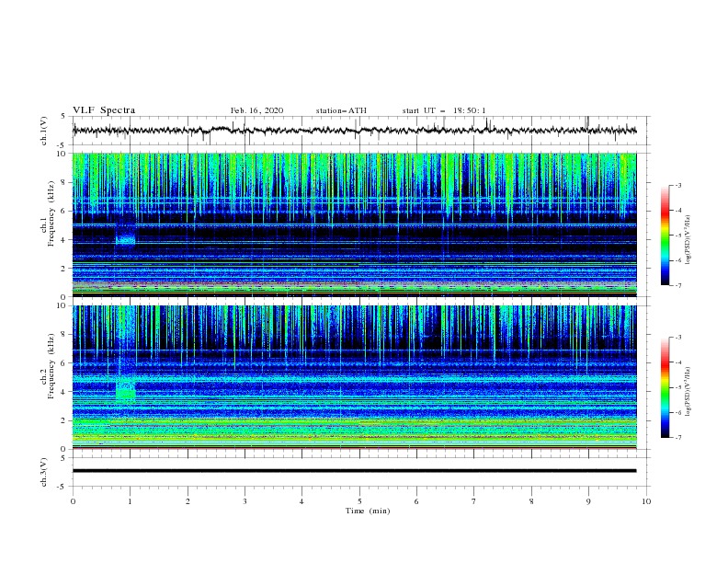Image resolution: width=728 pixels, height=563 pixels.
Task: Click the '-7' label on ch.2 colorbar
Action: [x=677, y=438]
